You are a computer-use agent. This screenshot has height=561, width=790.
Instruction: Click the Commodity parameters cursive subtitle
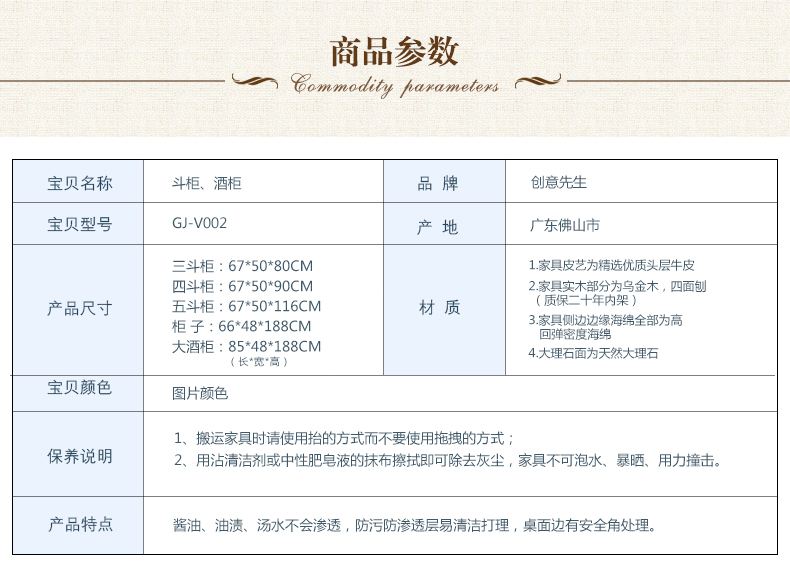[395, 86]
